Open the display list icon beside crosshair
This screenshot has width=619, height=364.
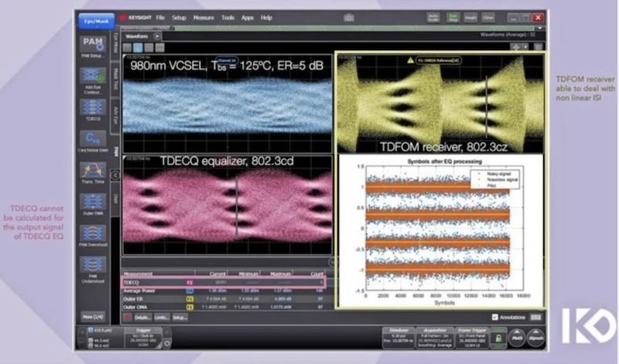pyautogui.click(x=538, y=47)
